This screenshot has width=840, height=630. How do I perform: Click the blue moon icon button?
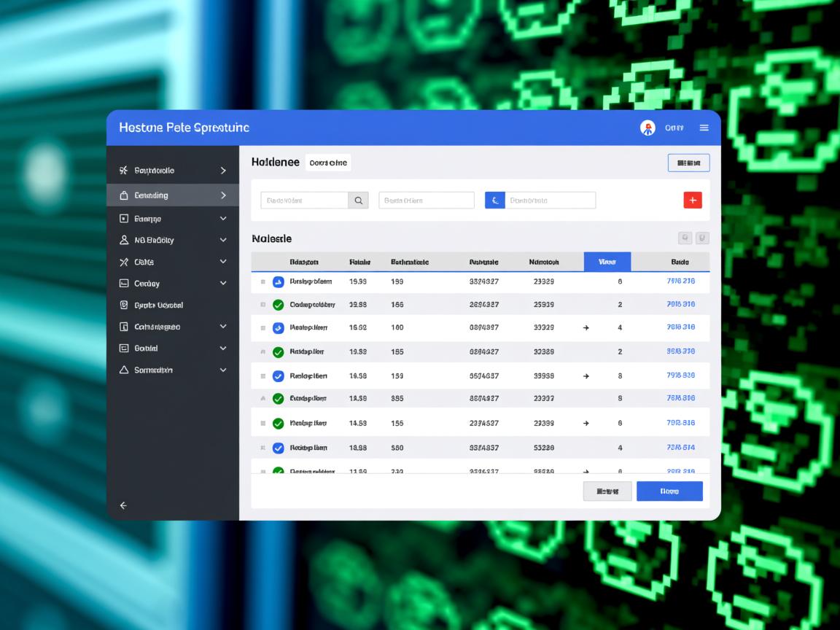tap(495, 200)
